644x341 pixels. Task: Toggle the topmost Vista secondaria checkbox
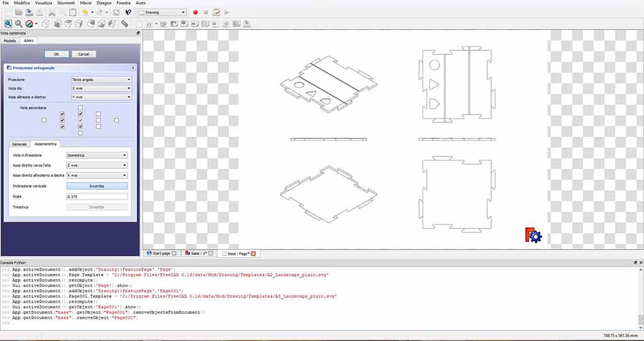(80, 107)
